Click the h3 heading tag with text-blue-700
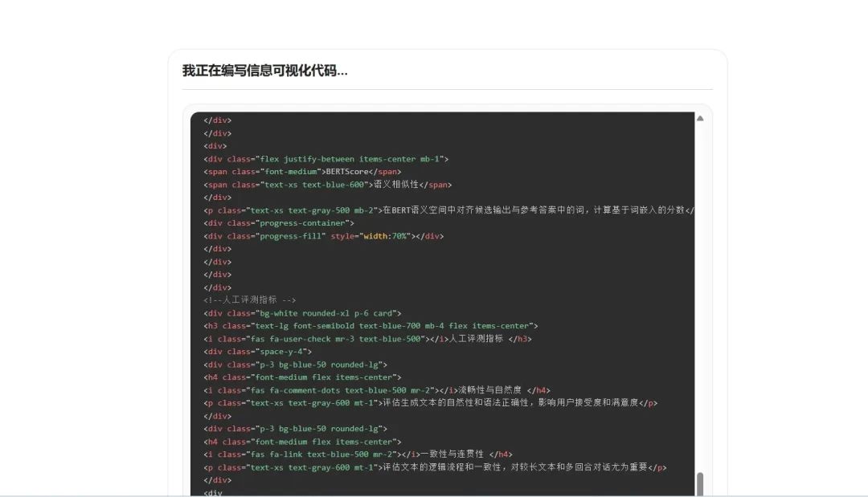This screenshot has width=868, height=497. pyautogui.click(x=338, y=325)
